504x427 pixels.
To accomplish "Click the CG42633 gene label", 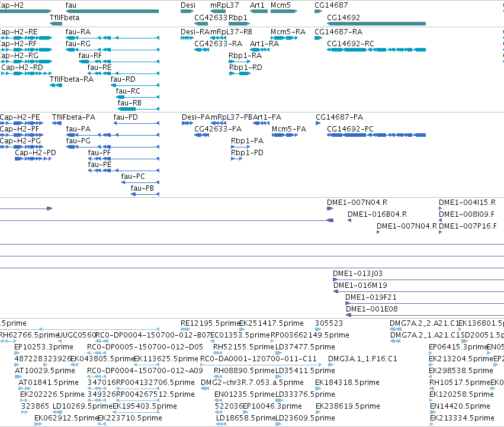I will [211, 18].
